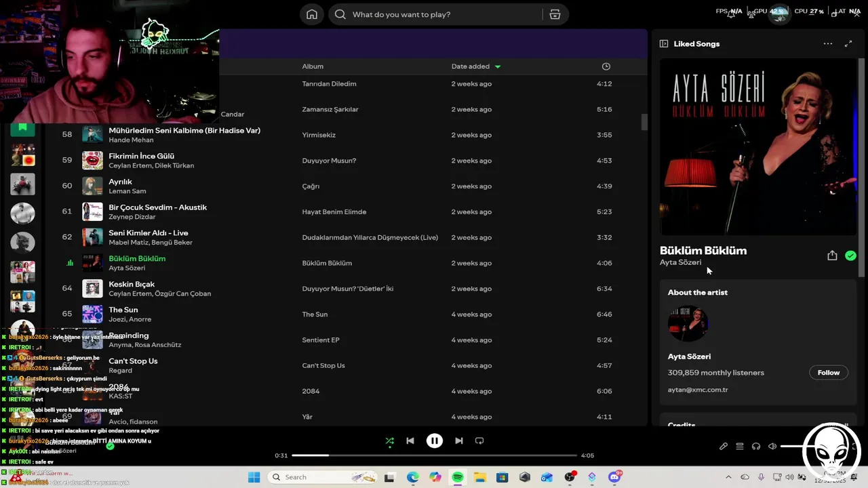Screen dimensions: 868x488
Task: Select the Ayrılık track title
Action: pos(121,182)
